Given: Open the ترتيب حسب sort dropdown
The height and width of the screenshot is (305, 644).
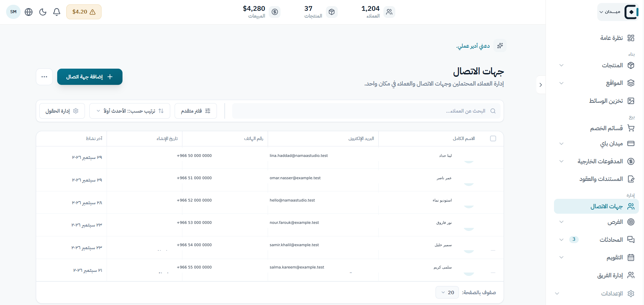Looking at the screenshot, I should [x=130, y=111].
